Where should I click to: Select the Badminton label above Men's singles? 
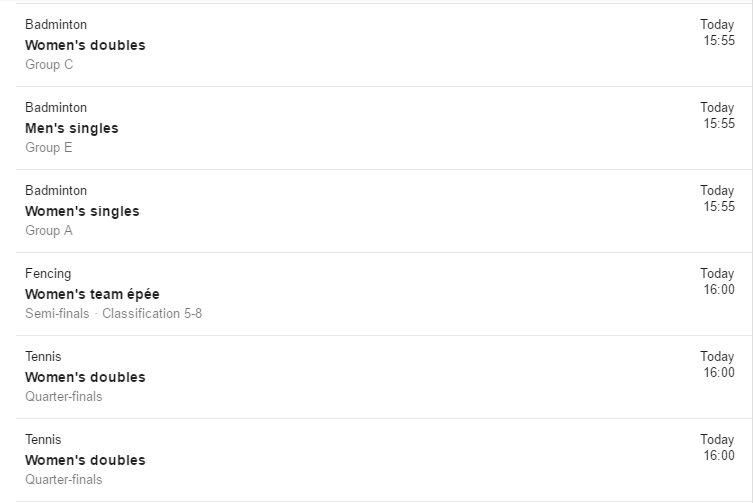(56, 108)
